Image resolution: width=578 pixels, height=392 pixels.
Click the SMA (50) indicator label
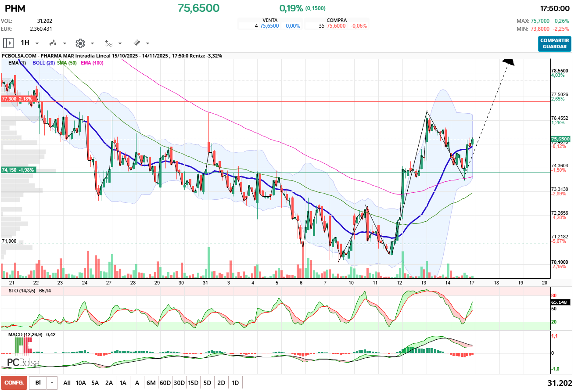coord(67,63)
